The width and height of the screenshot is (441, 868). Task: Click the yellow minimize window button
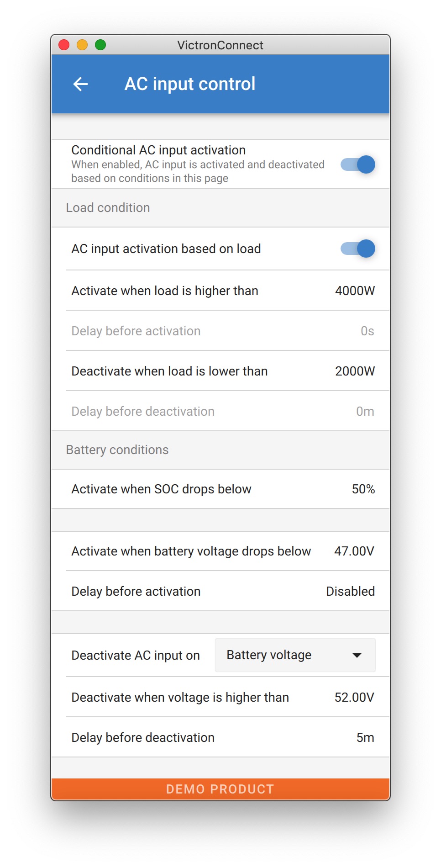(x=82, y=45)
